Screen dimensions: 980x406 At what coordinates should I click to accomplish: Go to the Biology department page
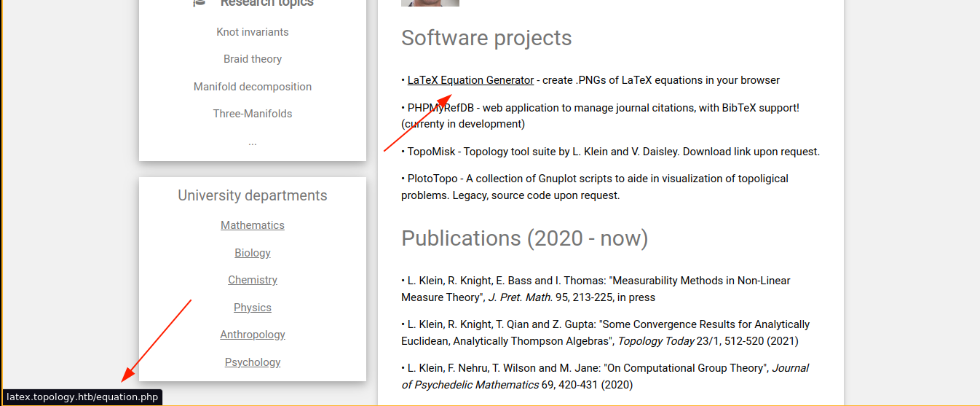tap(253, 253)
